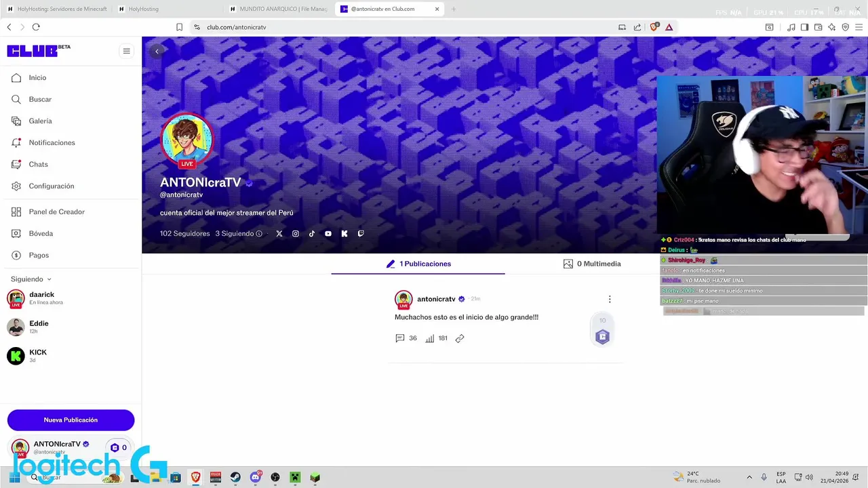The width and height of the screenshot is (868, 488).
Task: Open Brave Rewards triangle icon
Action: click(669, 27)
